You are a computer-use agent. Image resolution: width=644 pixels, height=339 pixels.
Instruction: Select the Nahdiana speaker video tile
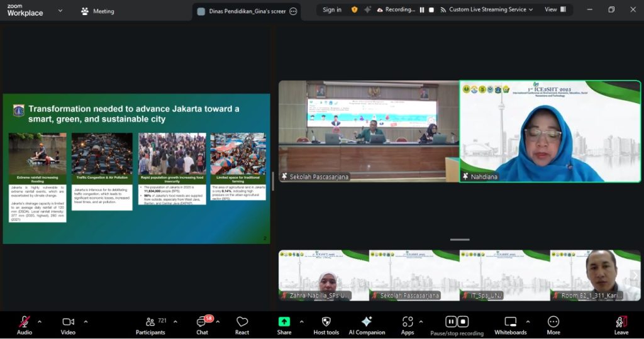tap(550, 131)
